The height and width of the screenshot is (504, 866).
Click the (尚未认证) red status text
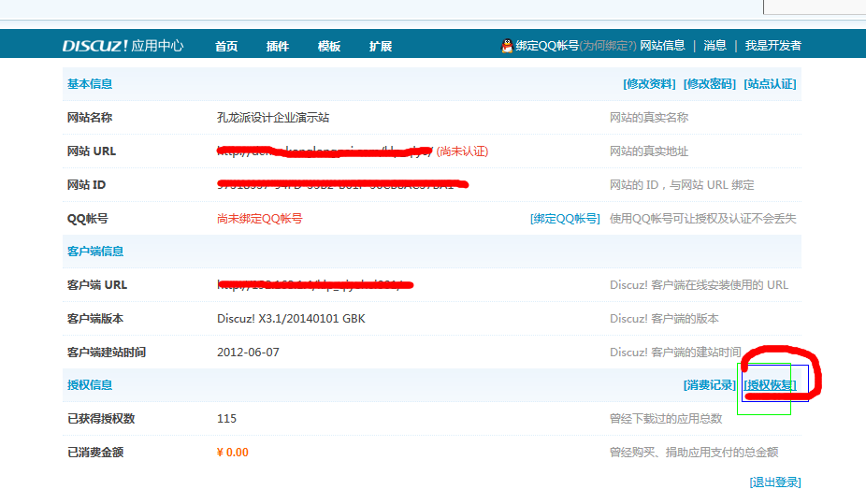(462, 151)
